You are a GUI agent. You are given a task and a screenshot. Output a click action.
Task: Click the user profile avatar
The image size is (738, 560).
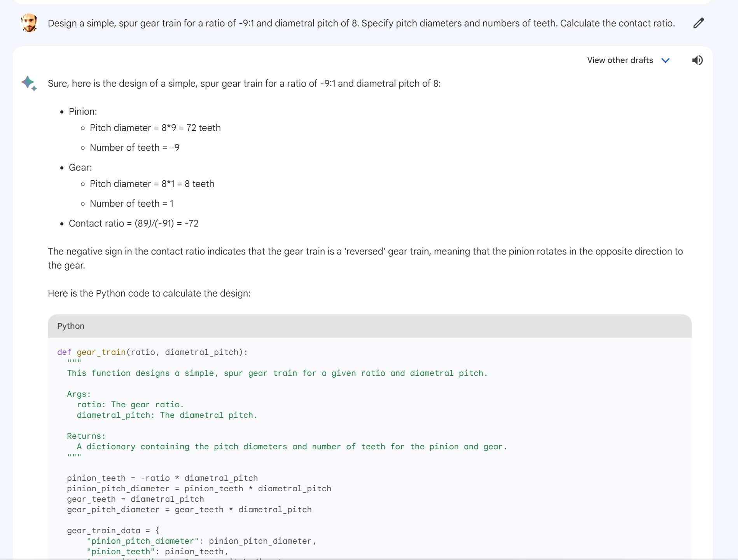(x=29, y=23)
